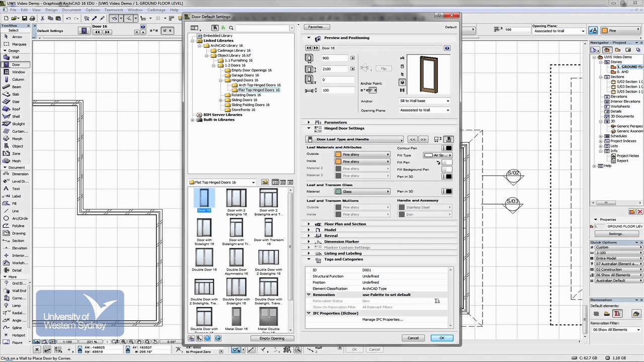Screen dimensions: 644x362
Task: Toggle Renovation Status override icon
Action: pyautogui.click(x=437, y=301)
